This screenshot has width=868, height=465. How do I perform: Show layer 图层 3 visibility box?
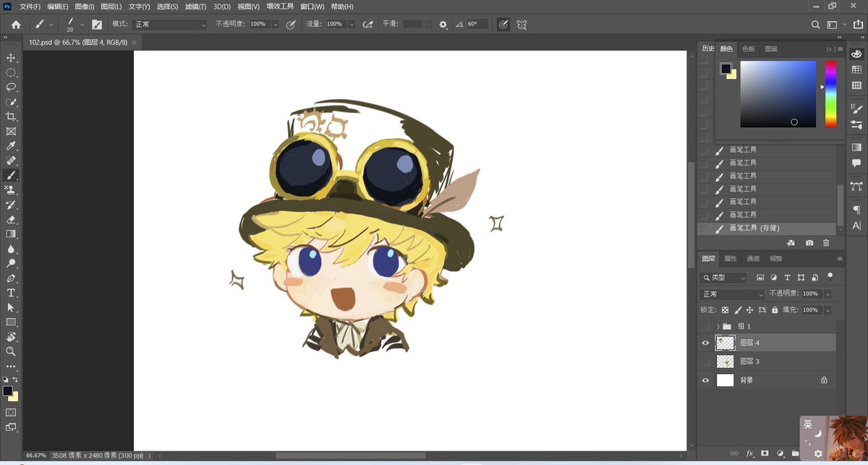(x=706, y=361)
